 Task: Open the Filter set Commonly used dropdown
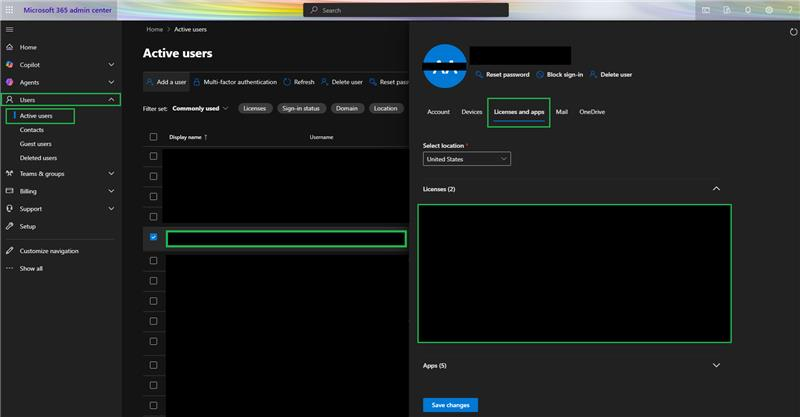pos(201,109)
